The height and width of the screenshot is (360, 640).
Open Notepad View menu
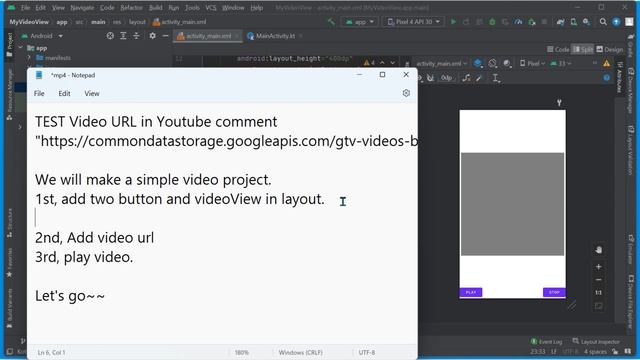(x=92, y=93)
